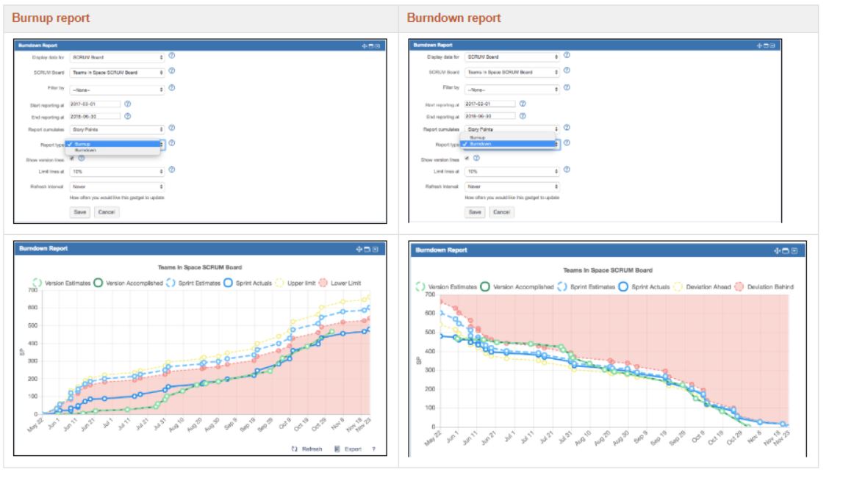
Task: Open SCRUM Board dropdown in Burndown form
Action: [x=512, y=72]
